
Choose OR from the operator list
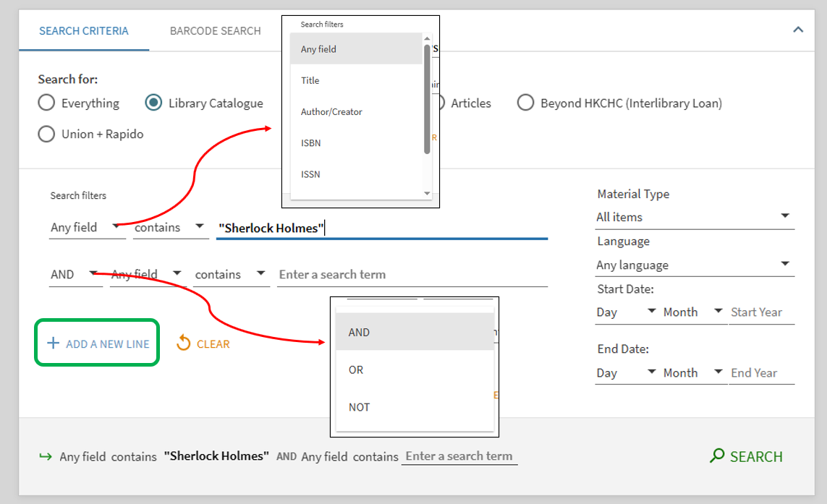pos(356,370)
